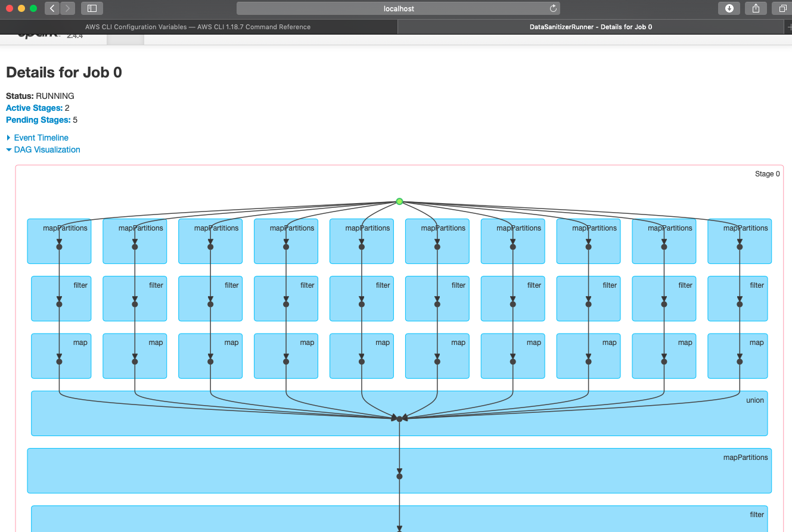792x532 pixels.
Task: Select the DataSanitizerRunner Details for Job 0 tab
Action: click(x=591, y=27)
